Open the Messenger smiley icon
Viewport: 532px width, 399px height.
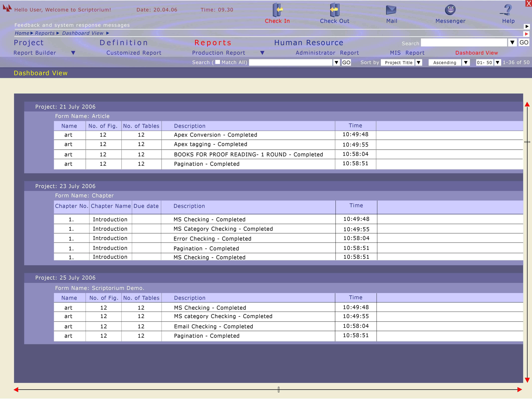(x=450, y=10)
